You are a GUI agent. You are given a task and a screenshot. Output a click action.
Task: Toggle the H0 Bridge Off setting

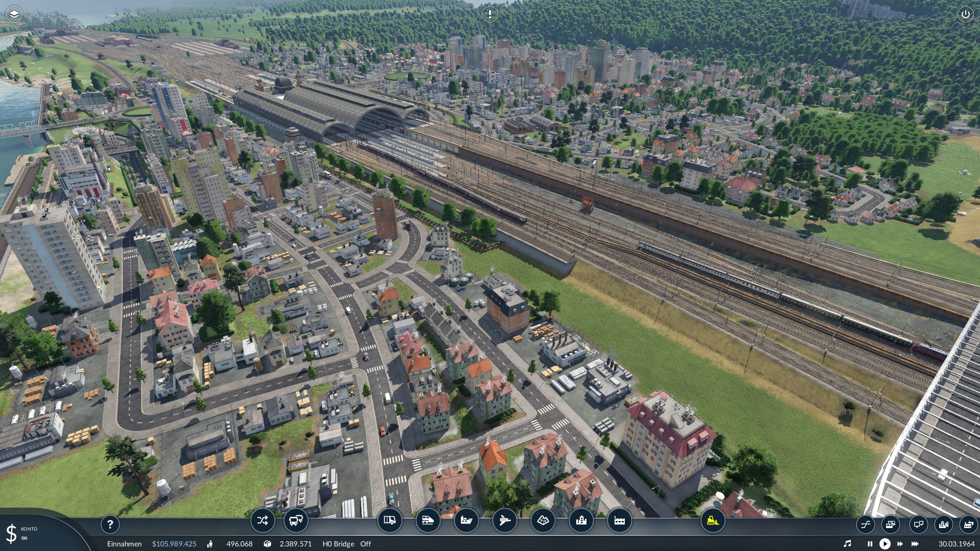click(347, 544)
